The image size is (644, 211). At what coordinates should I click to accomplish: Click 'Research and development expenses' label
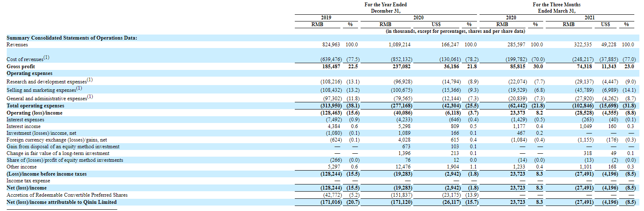[x=50, y=81]
